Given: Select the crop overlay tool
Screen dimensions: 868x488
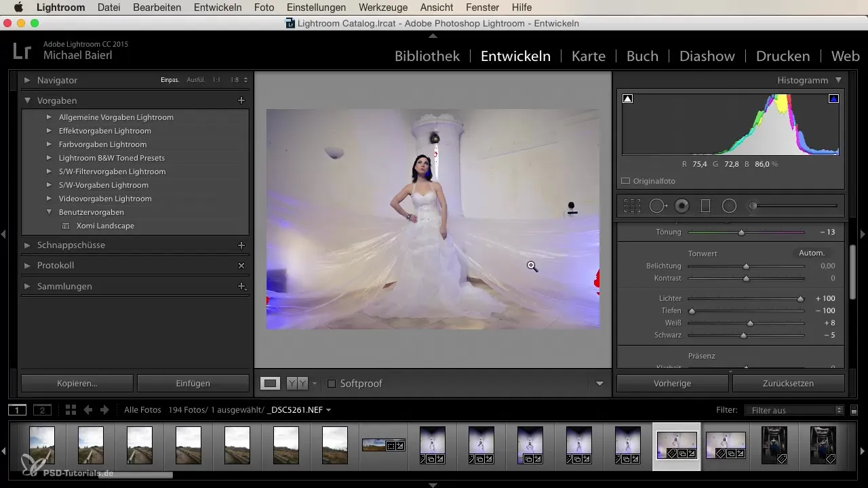Looking at the screenshot, I should [632, 205].
